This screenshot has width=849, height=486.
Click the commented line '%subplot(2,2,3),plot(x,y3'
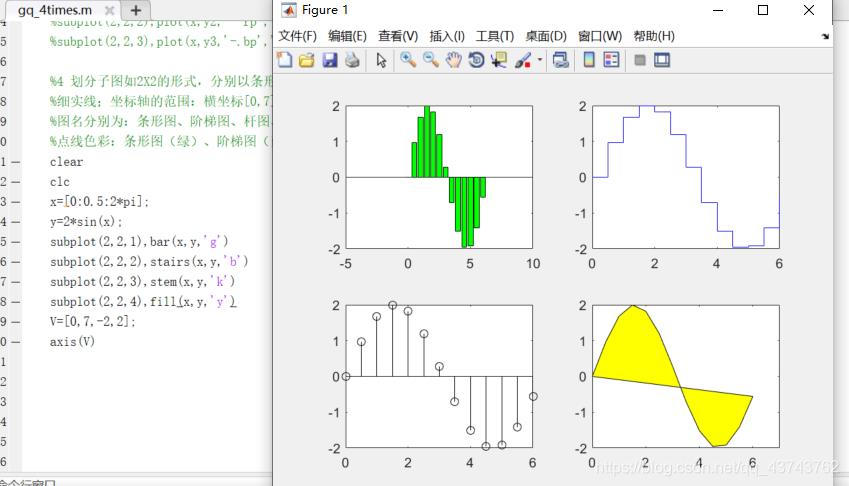coord(161,42)
